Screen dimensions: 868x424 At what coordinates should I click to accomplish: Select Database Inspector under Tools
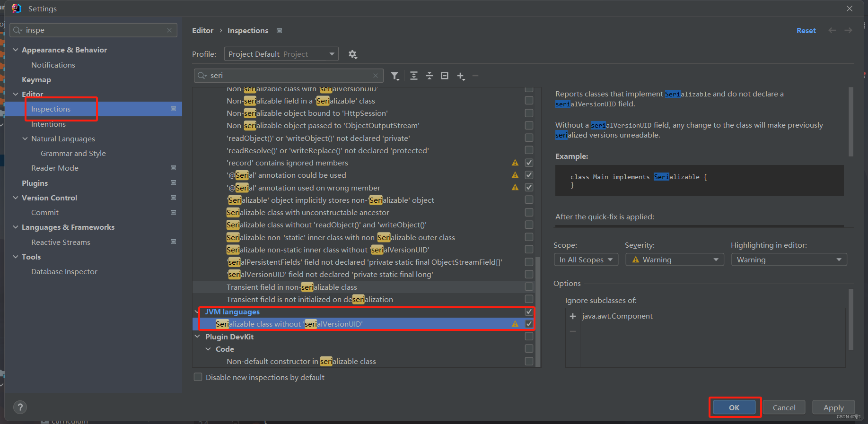(x=64, y=271)
